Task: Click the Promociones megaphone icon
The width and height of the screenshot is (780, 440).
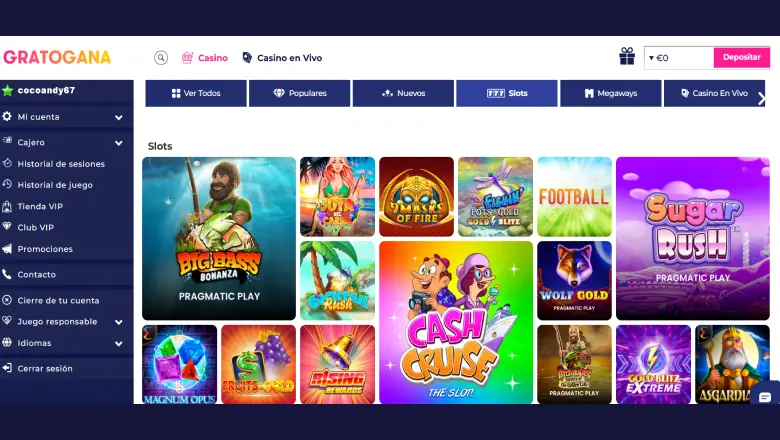Action: click(x=7, y=249)
